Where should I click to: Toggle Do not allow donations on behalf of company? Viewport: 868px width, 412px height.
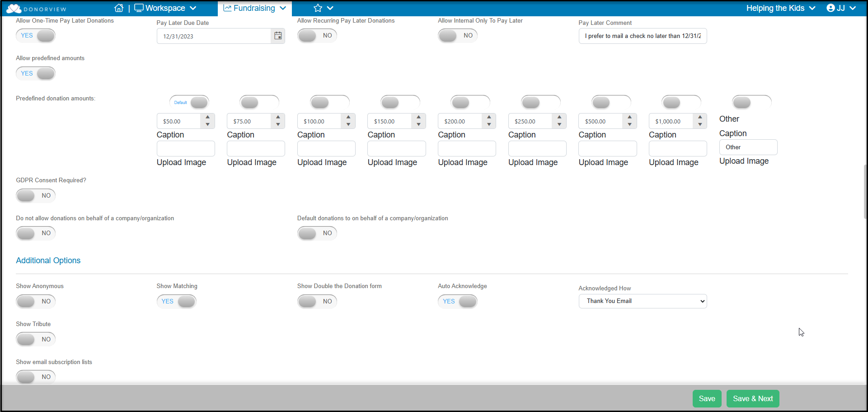[x=36, y=233]
